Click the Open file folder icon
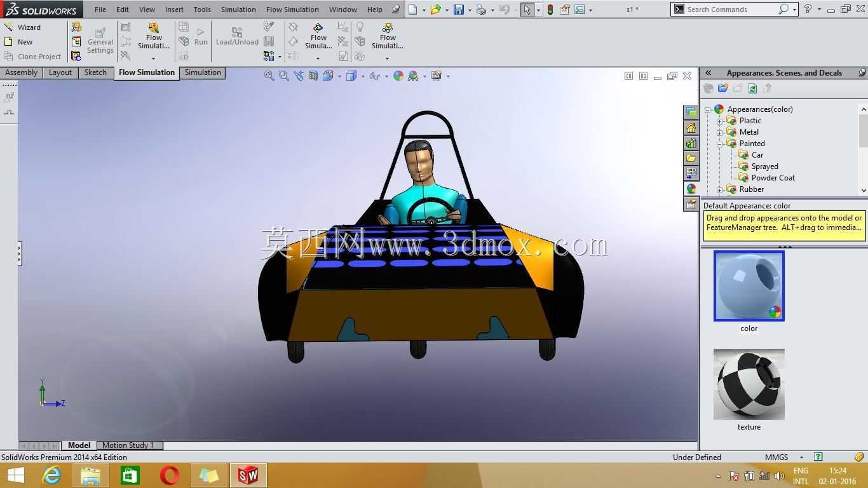This screenshot has height=488, width=868. 435,10
